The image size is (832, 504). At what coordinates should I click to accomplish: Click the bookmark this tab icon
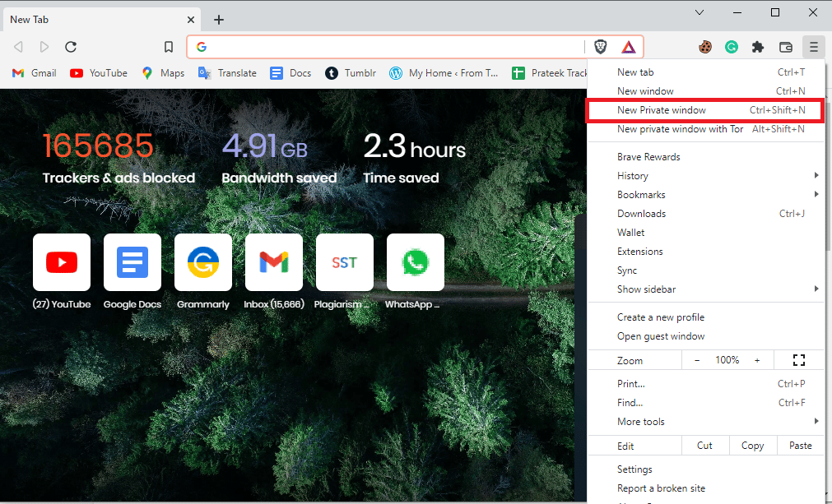(x=169, y=47)
